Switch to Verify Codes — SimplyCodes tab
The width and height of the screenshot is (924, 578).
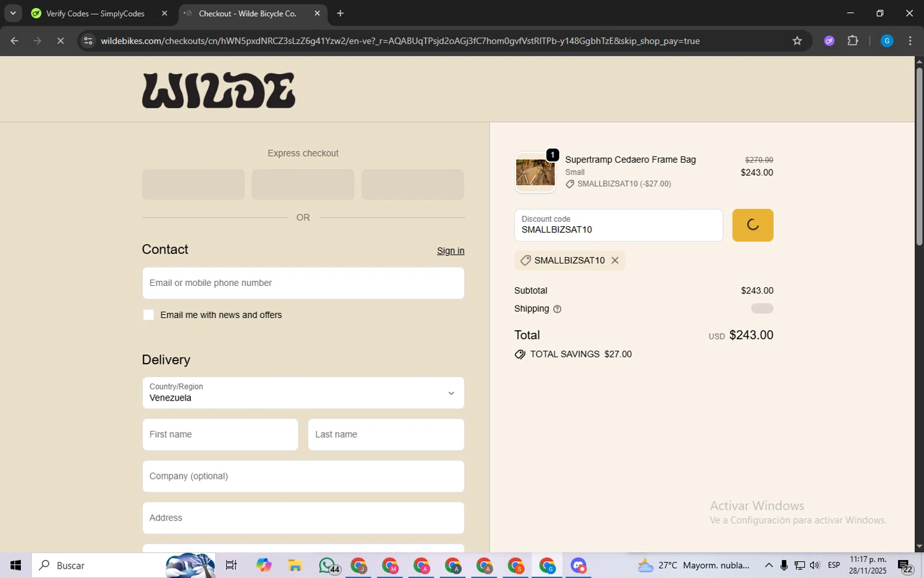[95, 14]
